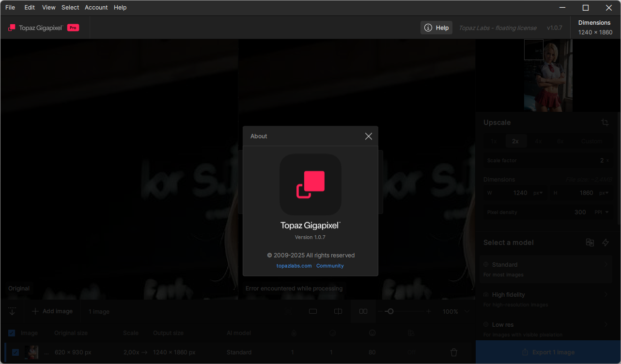Click the Topaz Gigapixel logo in About dialog

[310, 184]
